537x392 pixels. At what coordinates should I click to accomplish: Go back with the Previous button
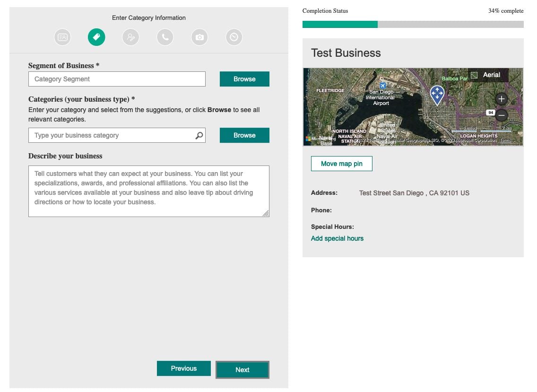[183, 368]
